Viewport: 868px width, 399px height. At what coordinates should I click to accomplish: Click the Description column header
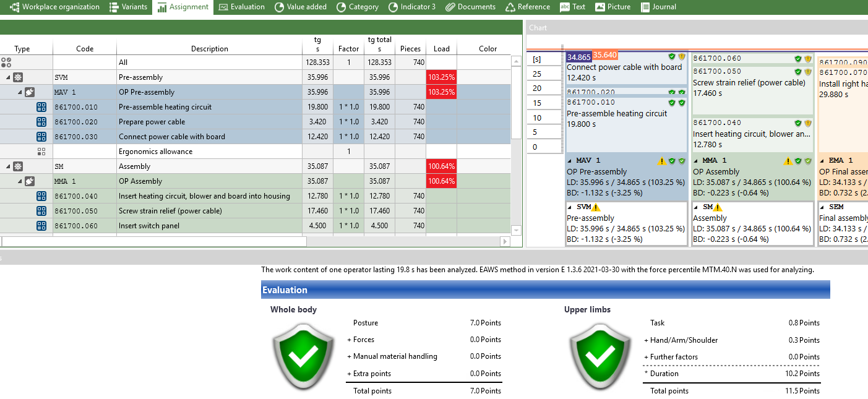click(x=209, y=48)
